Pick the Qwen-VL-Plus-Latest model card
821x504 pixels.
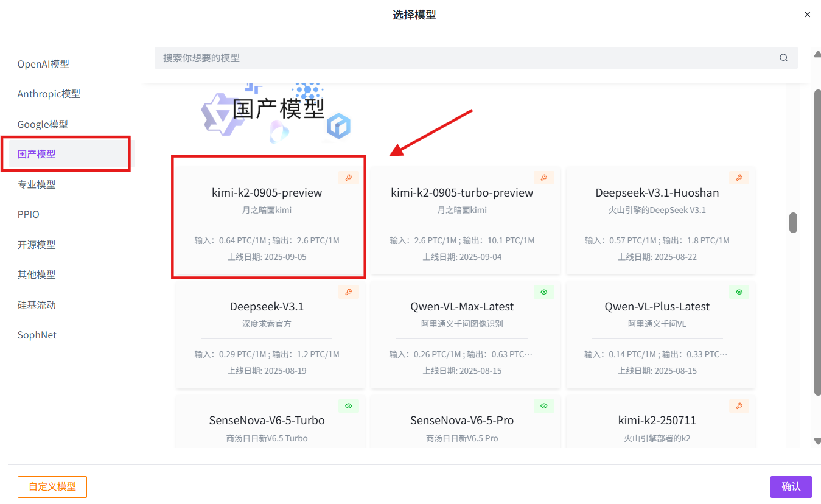(660, 334)
